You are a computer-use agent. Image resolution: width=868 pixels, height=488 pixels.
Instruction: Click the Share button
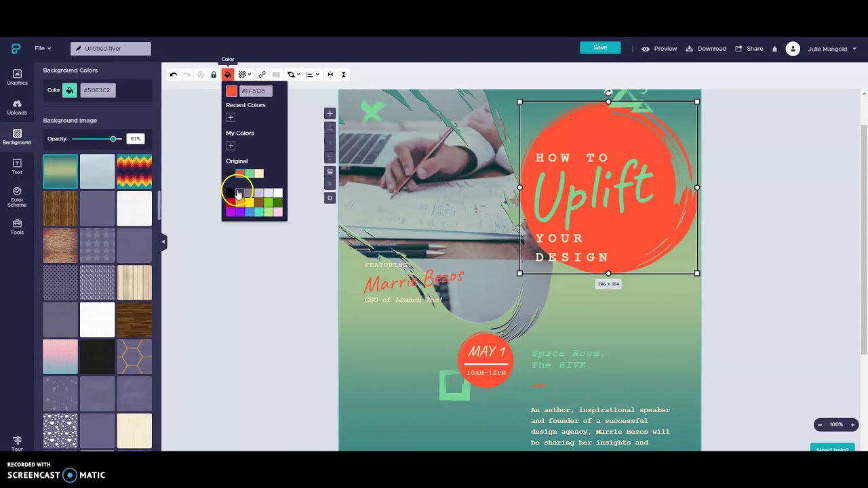749,49
